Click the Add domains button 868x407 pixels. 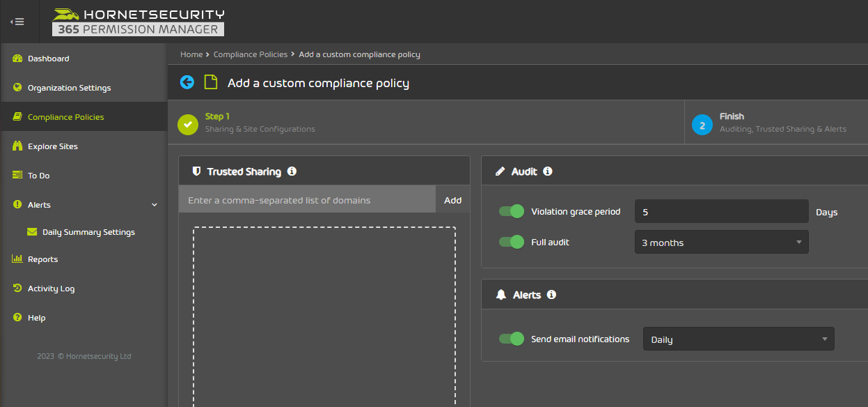pyautogui.click(x=453, y=200)
